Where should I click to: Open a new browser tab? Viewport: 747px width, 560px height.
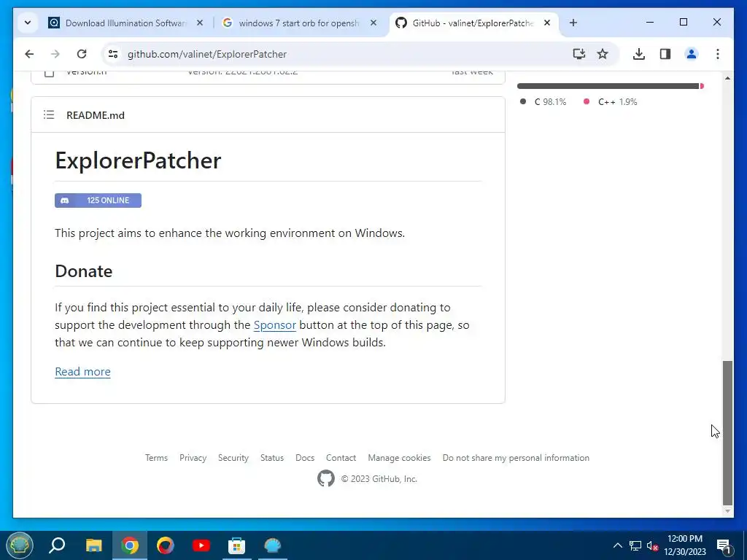[573, 23]
